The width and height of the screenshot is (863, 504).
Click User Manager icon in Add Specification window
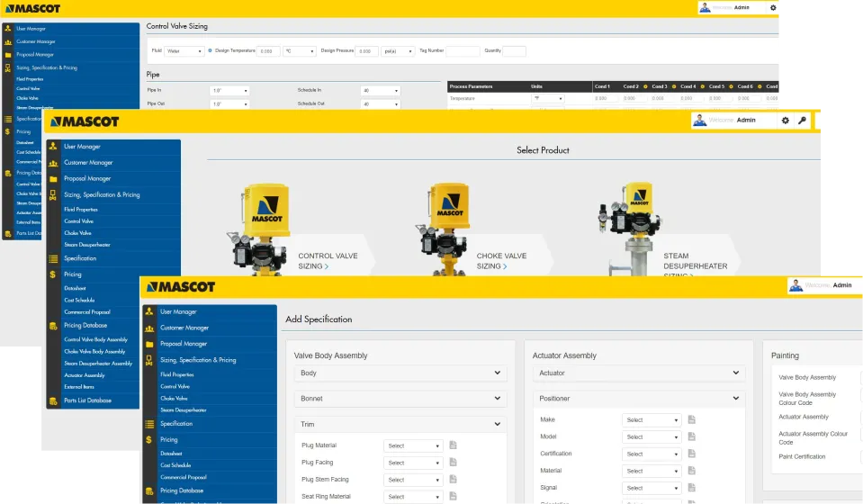coord(149,311)
